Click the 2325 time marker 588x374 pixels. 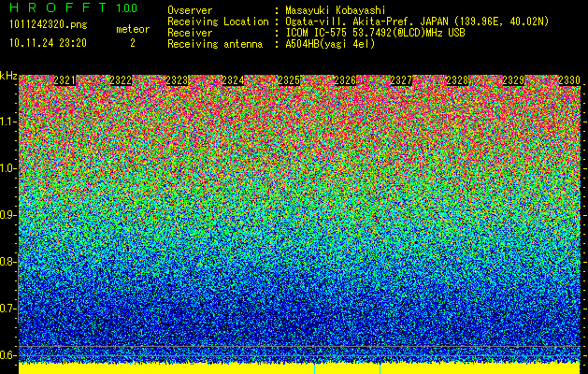[289, 80]
